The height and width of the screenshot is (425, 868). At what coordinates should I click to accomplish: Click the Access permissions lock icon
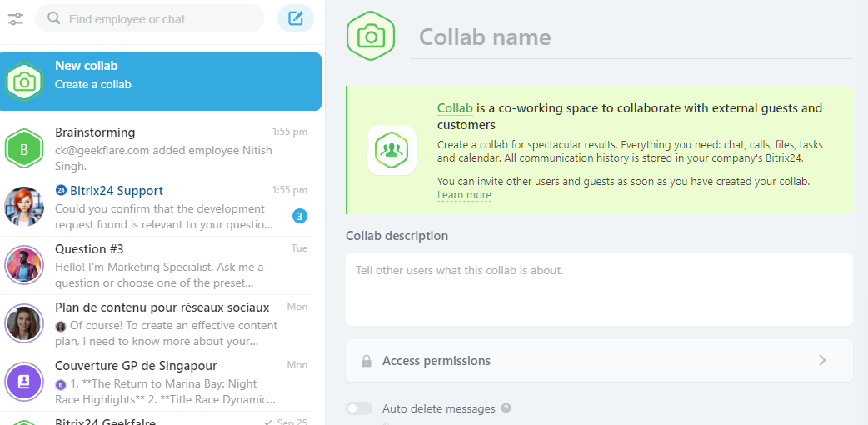point(367,361)
